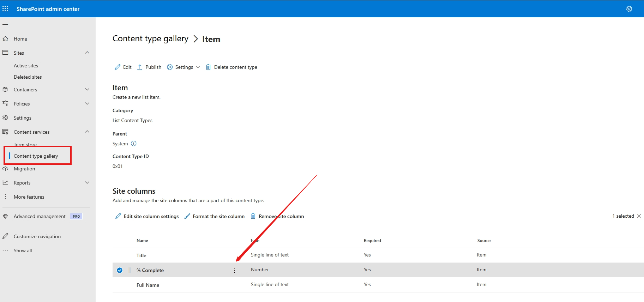Click the Number type cell

pos(260,270)
